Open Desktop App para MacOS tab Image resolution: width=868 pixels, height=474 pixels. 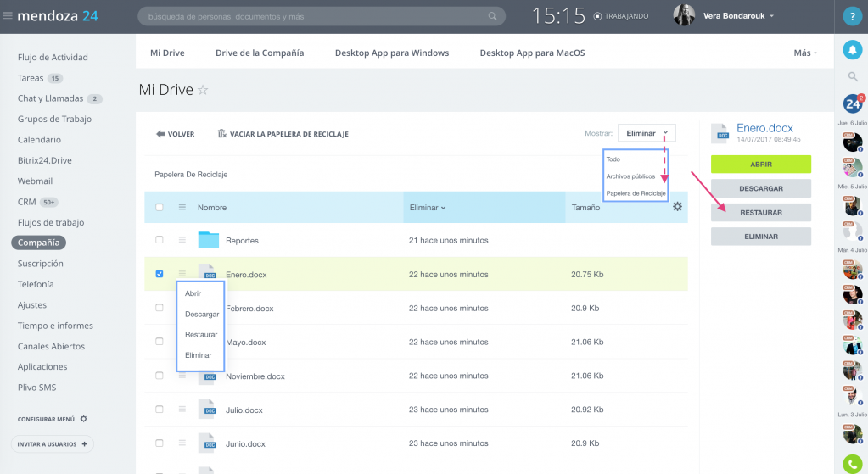(x=532, y=53)
